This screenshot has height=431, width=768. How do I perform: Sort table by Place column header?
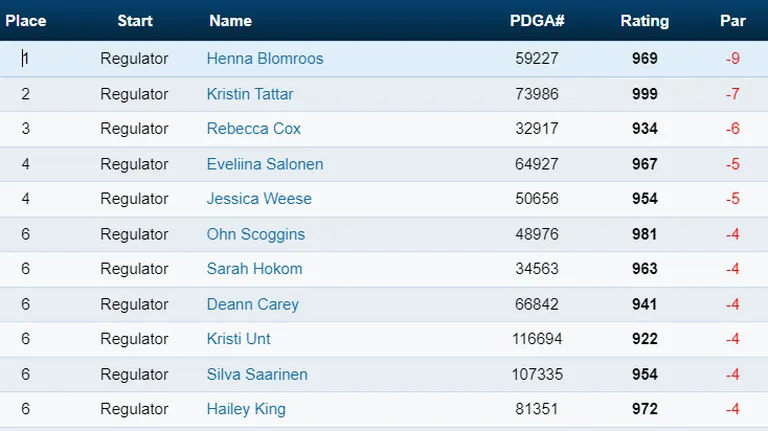(26, 21)
